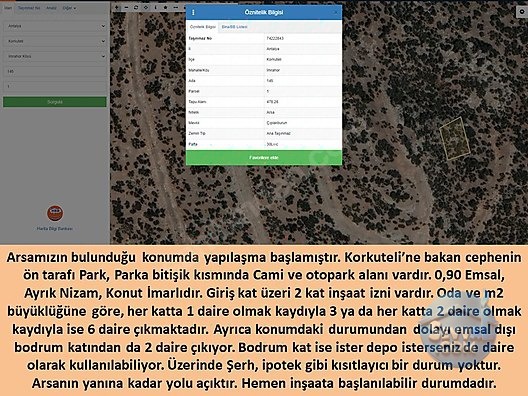Select the Öznitelik Bilgisi tab

(203, 27)
